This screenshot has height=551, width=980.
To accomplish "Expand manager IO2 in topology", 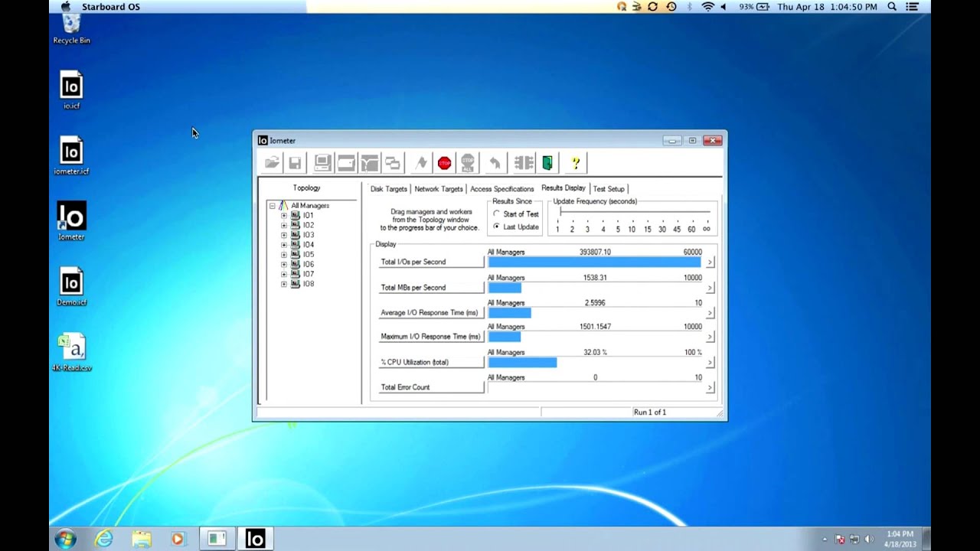I will 284,226.
